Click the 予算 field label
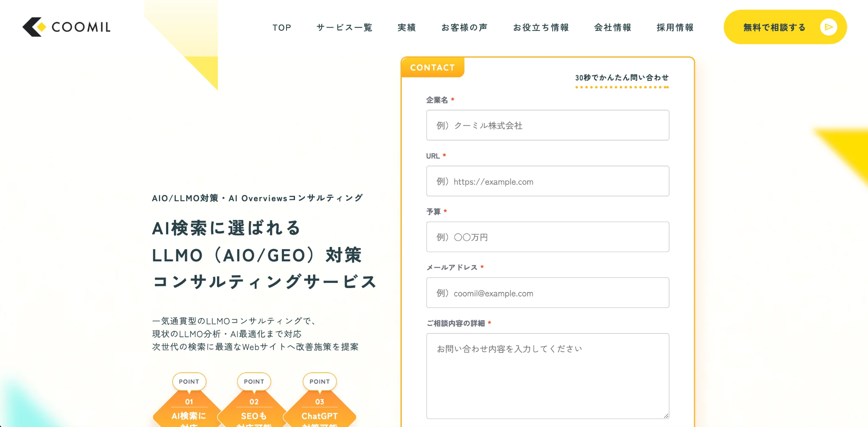The height and width of the screenshot is (427, 868). tap(433, 211)
